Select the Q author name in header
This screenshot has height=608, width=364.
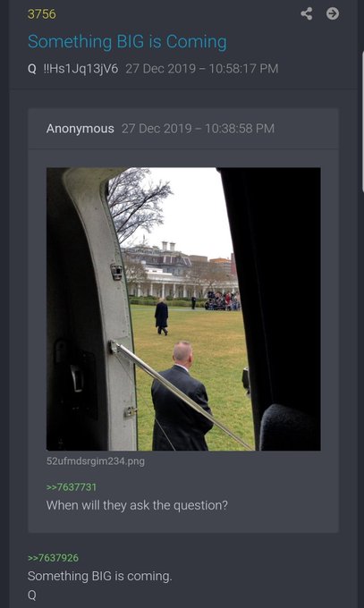tap(32, 69)
